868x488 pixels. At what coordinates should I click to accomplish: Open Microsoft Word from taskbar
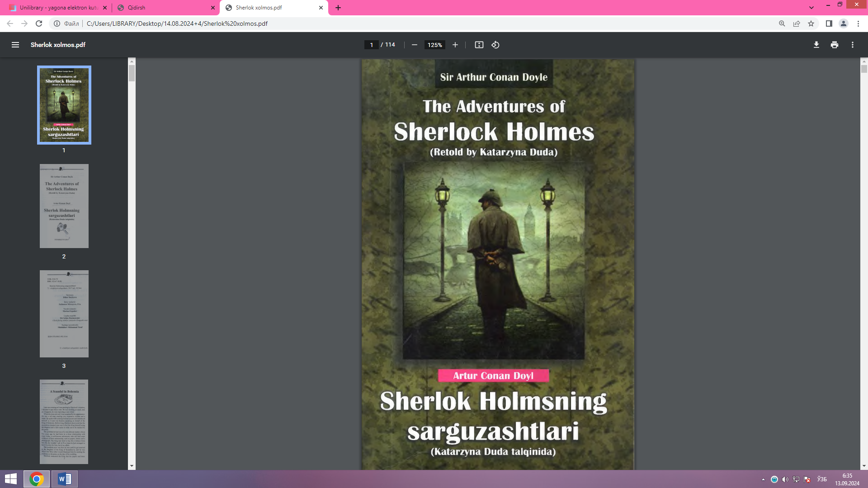[x=64, y=479]
